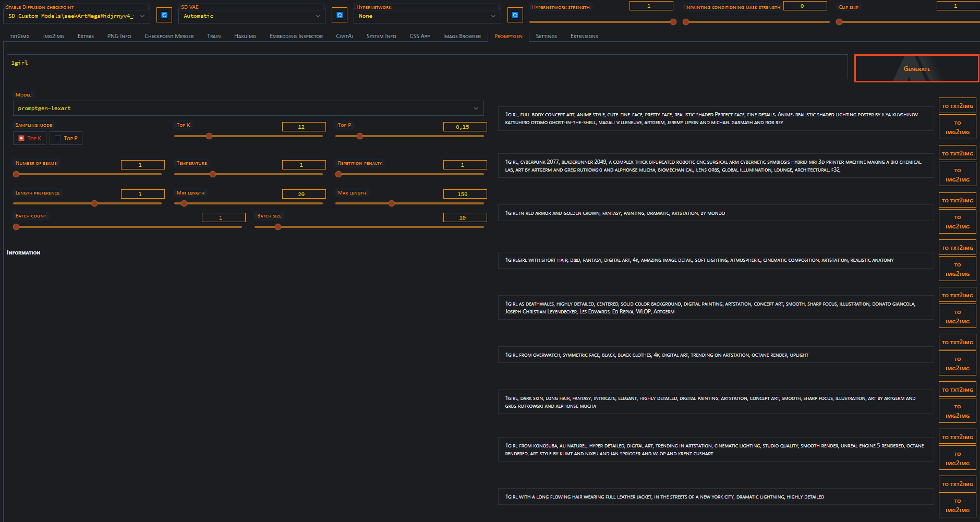Click the Hypernetwork strength value field
The image size is (980, 522).
pos(651,6)
